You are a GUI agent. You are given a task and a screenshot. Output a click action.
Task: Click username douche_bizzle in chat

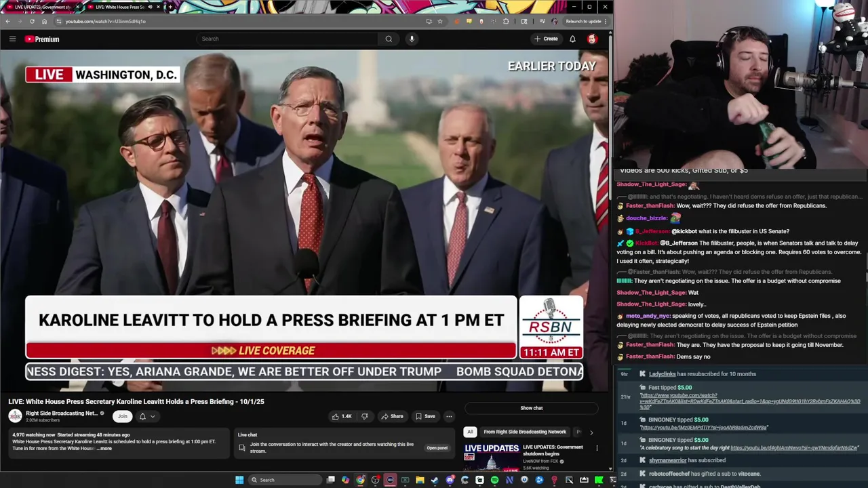point(646,218)
